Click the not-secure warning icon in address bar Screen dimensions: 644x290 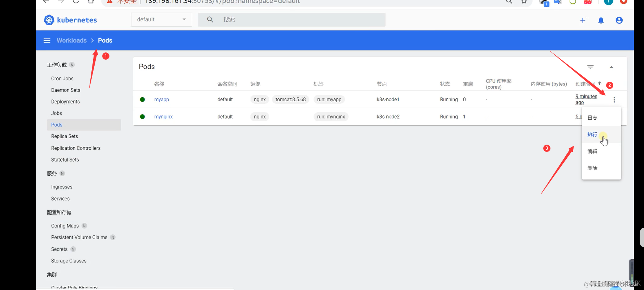click(109, 1)
